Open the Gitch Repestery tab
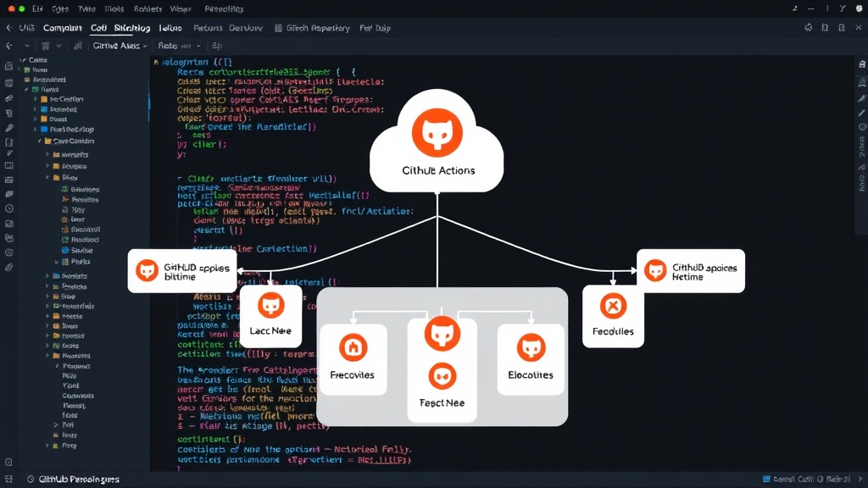Viewport: 868px width, 488px height. click(x=318, y=28)
